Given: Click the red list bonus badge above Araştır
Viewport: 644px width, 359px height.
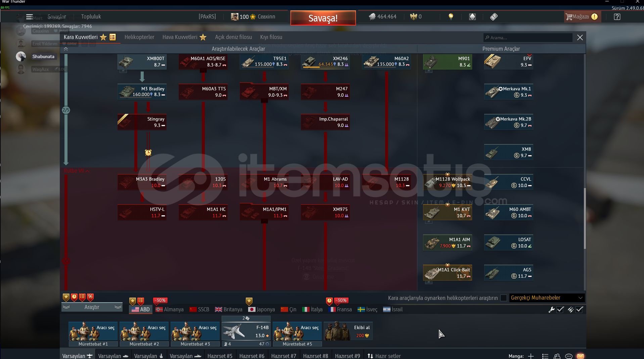Looking at the screenshot, I should (82, 297).
